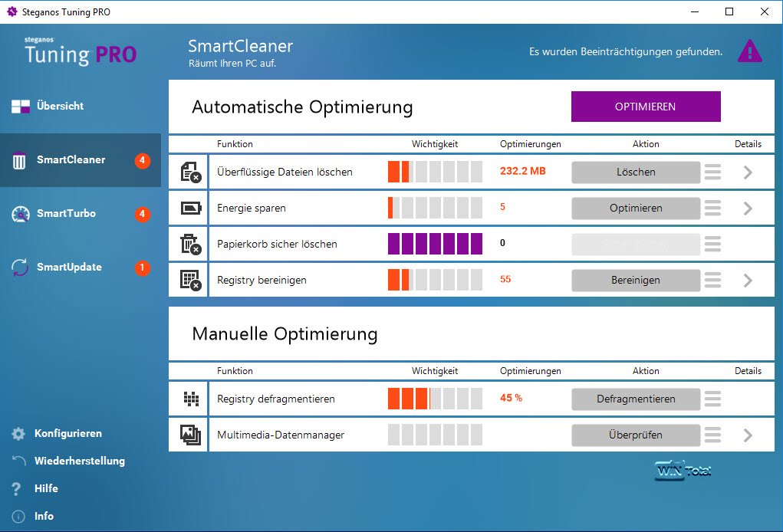Open options menu lines for Registry bereinigen
The width and height of the screenshot is (783, 532).
[x=712, y=280]
